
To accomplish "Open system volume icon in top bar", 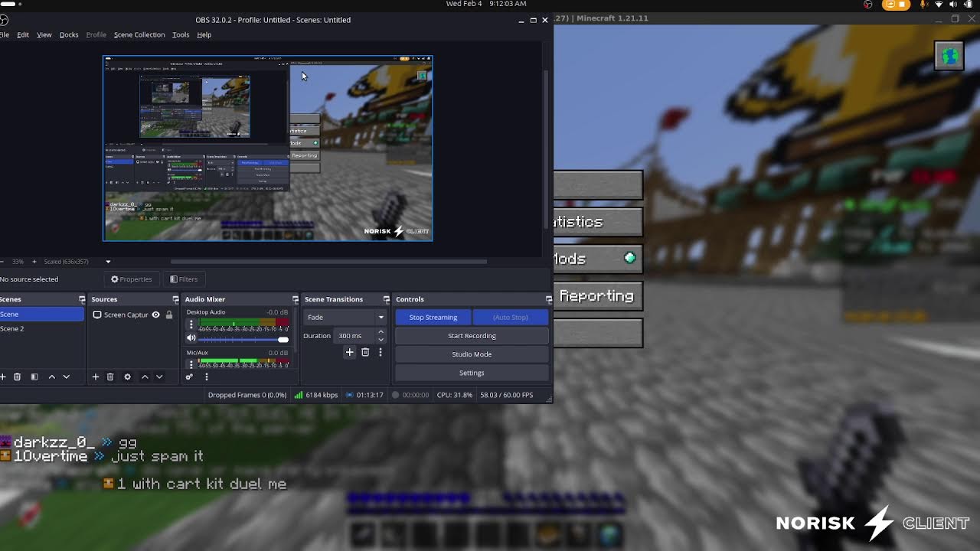I will point(954,5).
